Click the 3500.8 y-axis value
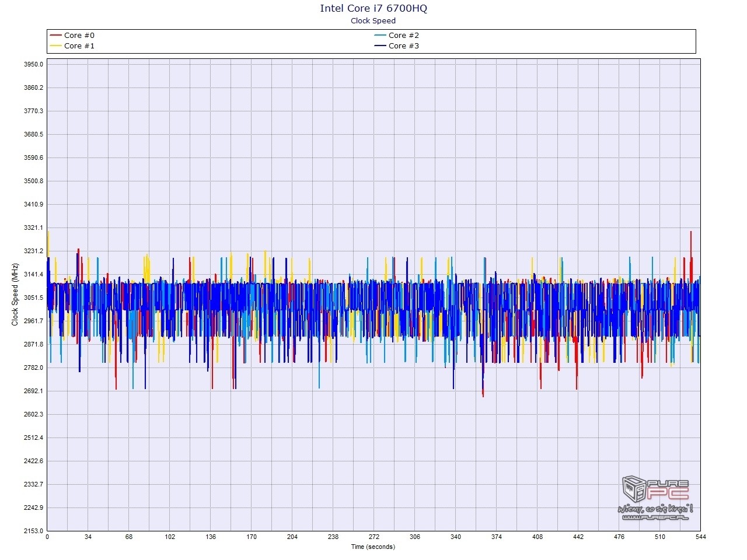Screen dimensions: 747x560 tap(34, 181)
